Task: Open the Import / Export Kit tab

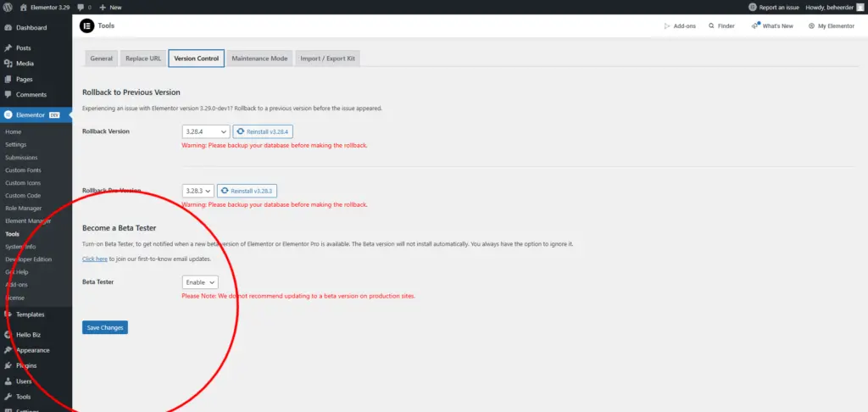Action: 328,58
